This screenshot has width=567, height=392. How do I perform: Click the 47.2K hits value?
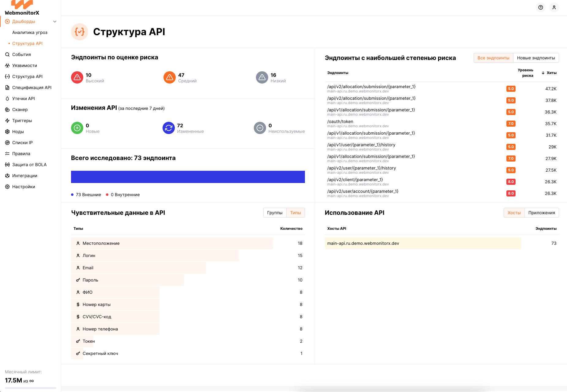[551, 89]
